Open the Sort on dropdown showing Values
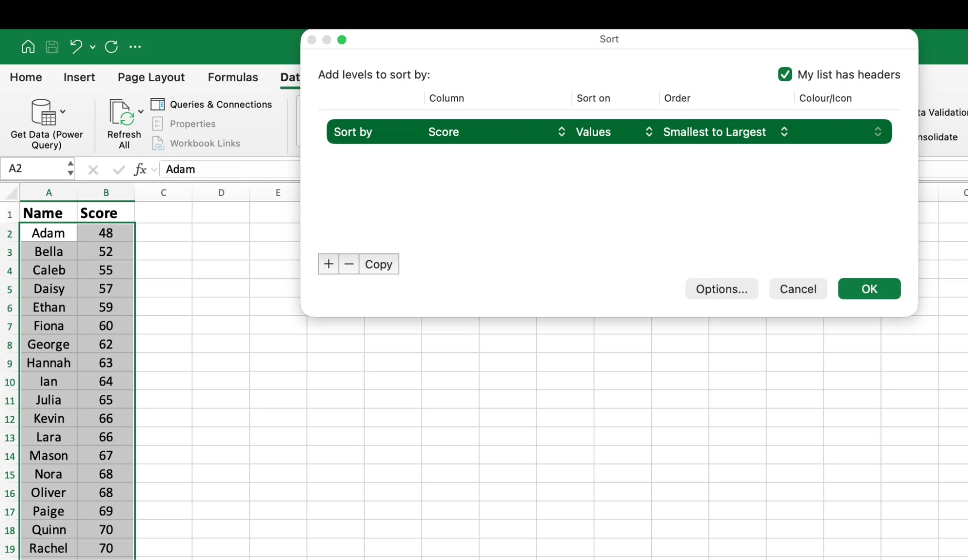968x560 pixels. 614,132
